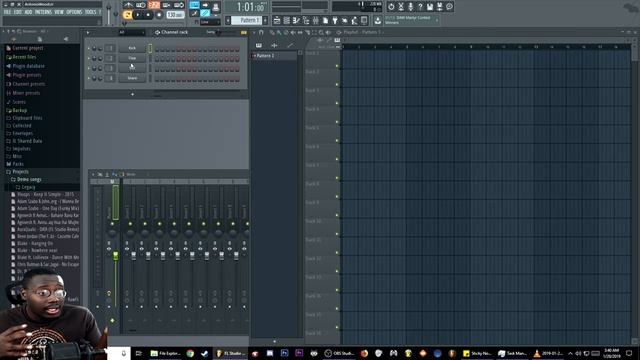Mute the Kick channel with its green LED
This screenshot has height=360, width=640.
89,48
